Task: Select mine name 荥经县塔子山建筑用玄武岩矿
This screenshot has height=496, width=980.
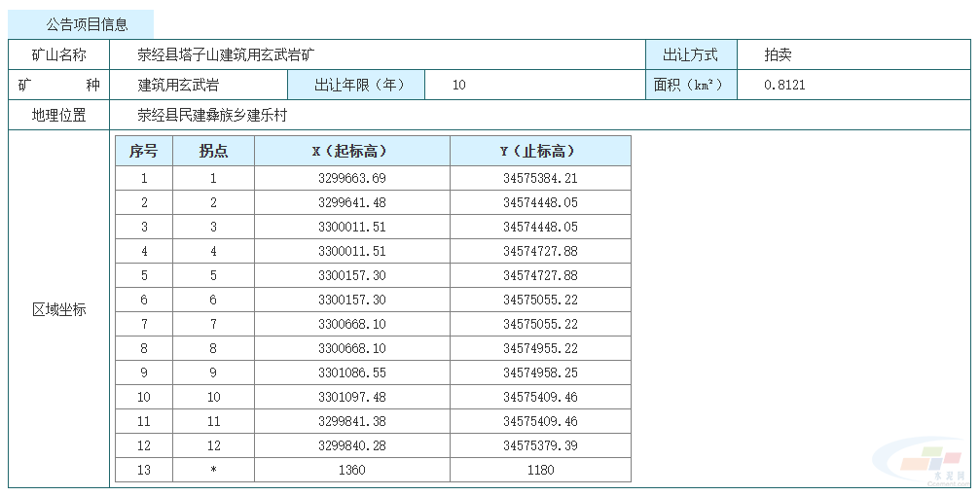Action: click(x=226, y=55)
